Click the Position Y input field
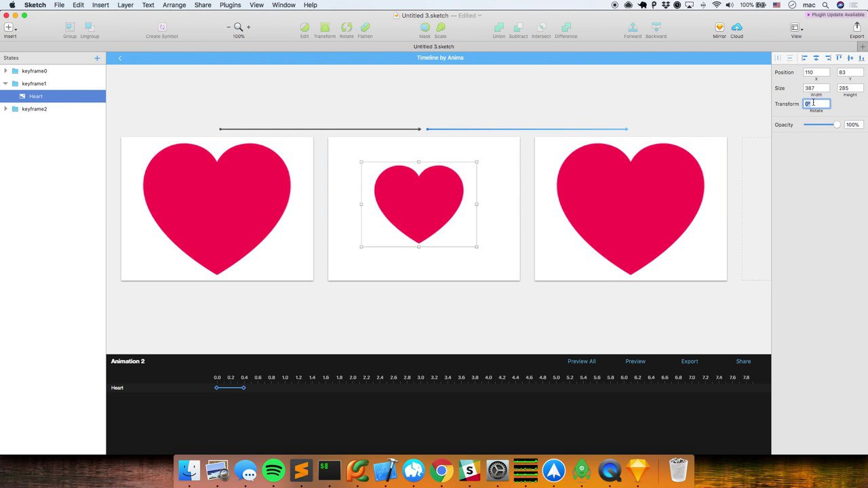The width and height of the screenshot is (868, 488). pos(850,73)
